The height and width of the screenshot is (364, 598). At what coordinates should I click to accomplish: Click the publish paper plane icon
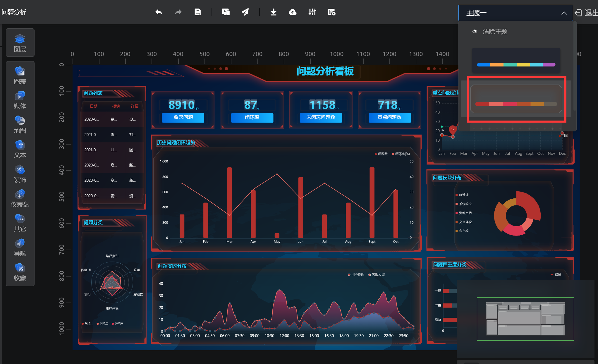click(245, 12)
